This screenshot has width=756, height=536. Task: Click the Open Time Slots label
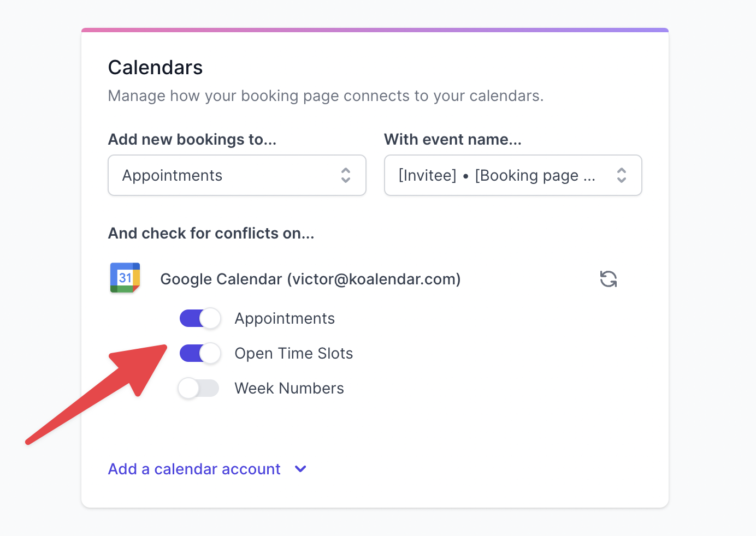point(294,353)
